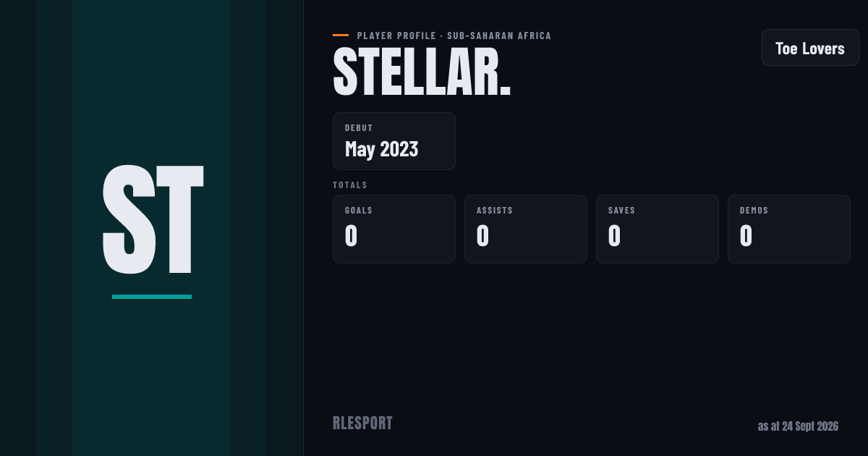The width and height of the screenshot is (868, 456).
Task: Select the Goals total card
Action: [394, 229]
